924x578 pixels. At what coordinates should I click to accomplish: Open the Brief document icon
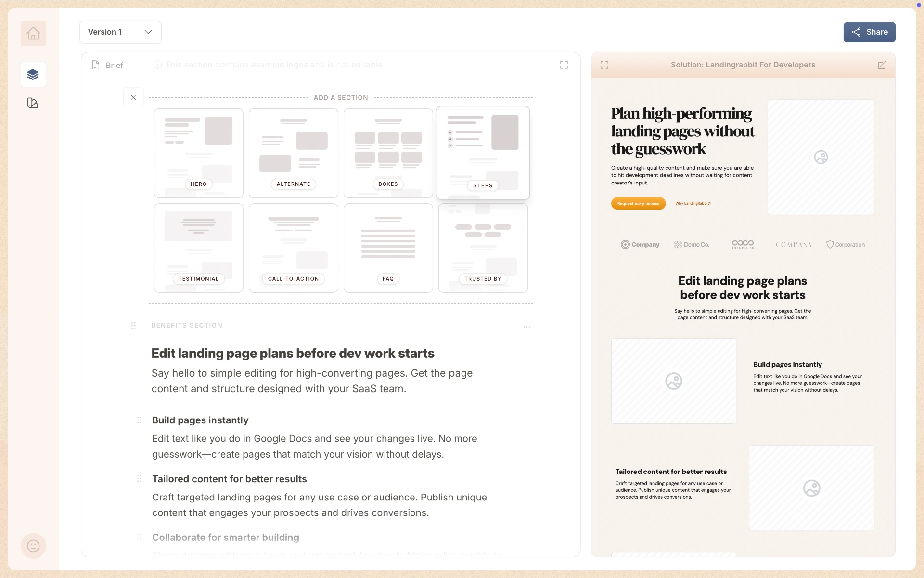tap(96, 65)
